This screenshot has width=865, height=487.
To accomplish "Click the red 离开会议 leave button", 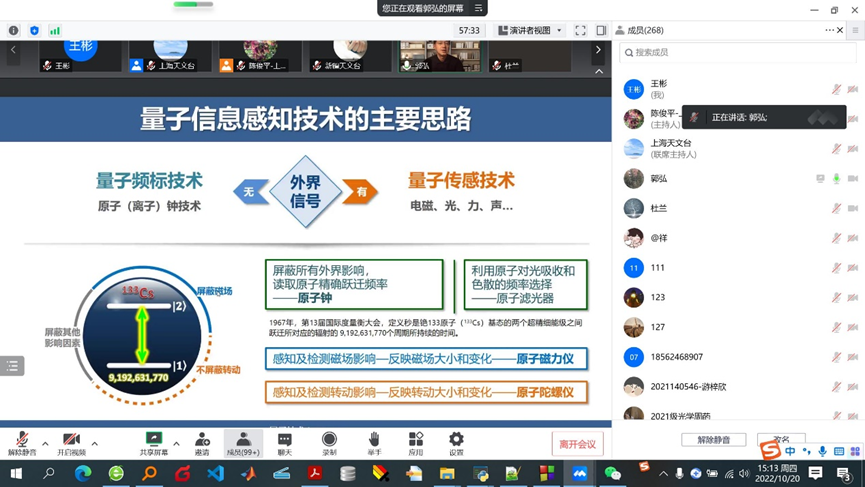I will [x=577, y=444].
